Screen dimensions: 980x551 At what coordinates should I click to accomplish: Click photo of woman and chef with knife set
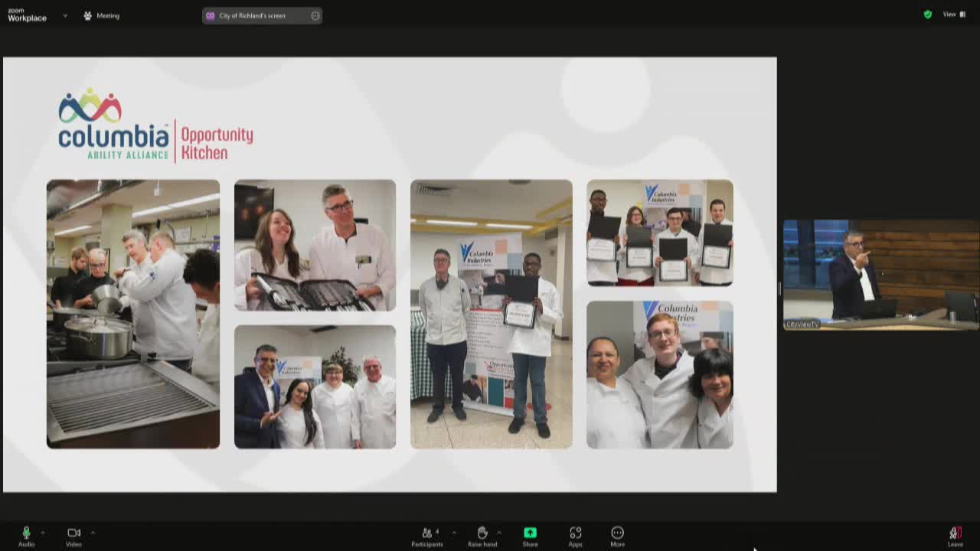point(315,245)
